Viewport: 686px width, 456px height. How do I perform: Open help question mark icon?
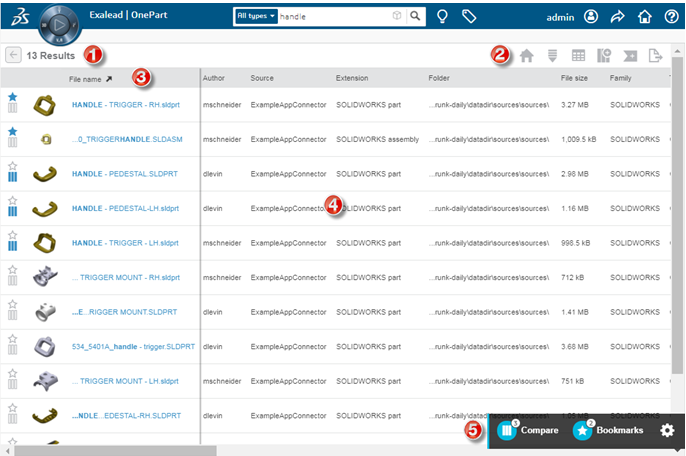tap(671, 17)
